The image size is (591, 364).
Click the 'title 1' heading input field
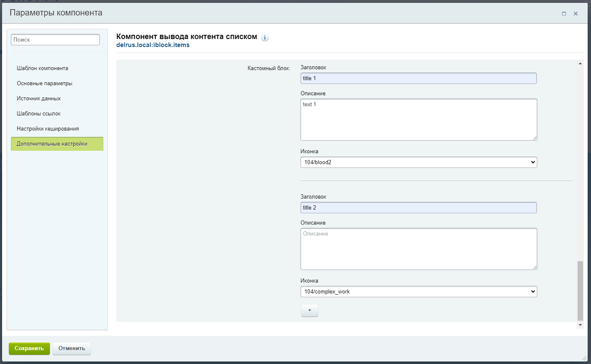pyautogui.click(x=418, y=78)
